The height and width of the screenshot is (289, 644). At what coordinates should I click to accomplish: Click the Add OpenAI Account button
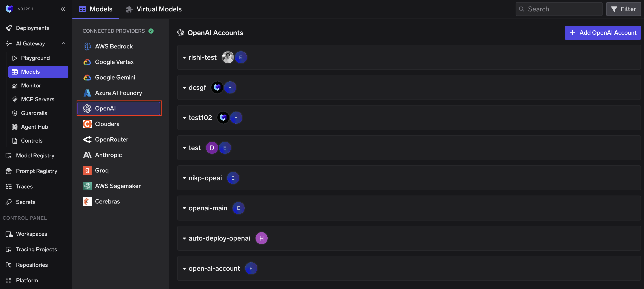click(602, 33)
